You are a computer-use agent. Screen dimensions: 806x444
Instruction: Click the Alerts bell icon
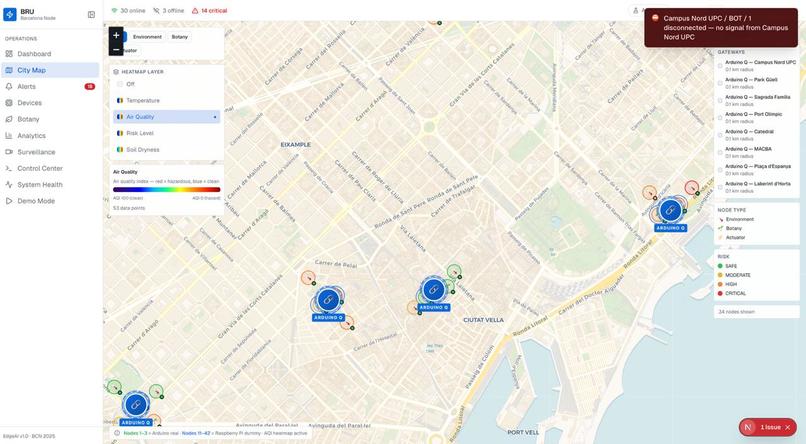(x=9, y=86)
